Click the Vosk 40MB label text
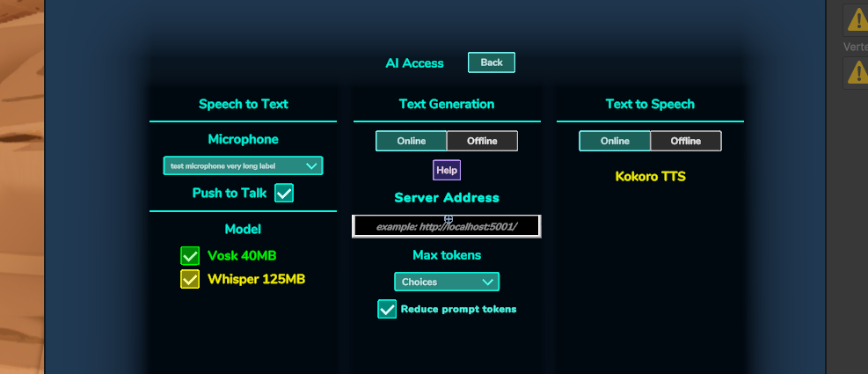 (x=242, y=256)
